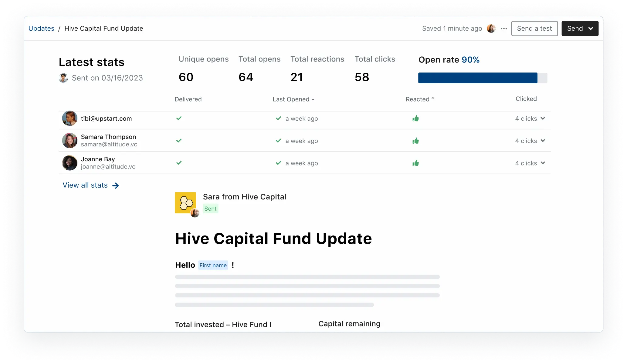Click a week ago in tibi@upstart.com row
This screenshot has width=627, height=364.
[x=302, y=119]
